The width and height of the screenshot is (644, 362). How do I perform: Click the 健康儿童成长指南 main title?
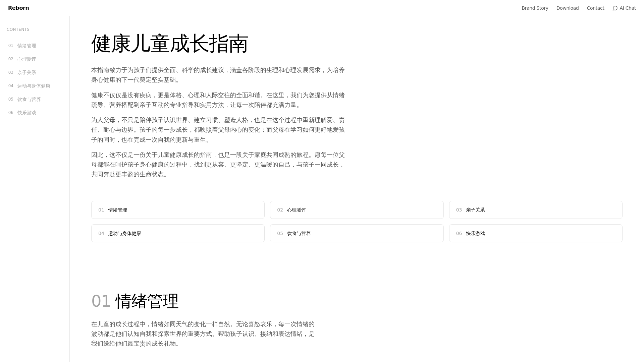(169, 44)
